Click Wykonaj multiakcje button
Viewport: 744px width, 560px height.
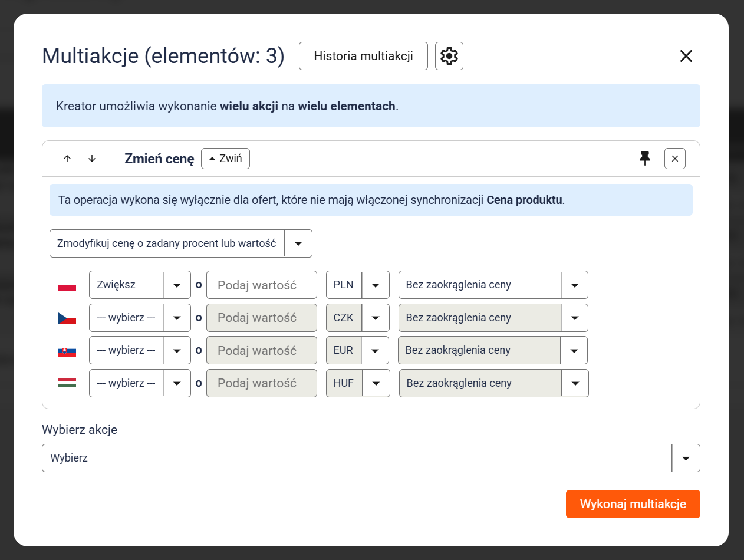pyautogui.click(x=633, y=504)
